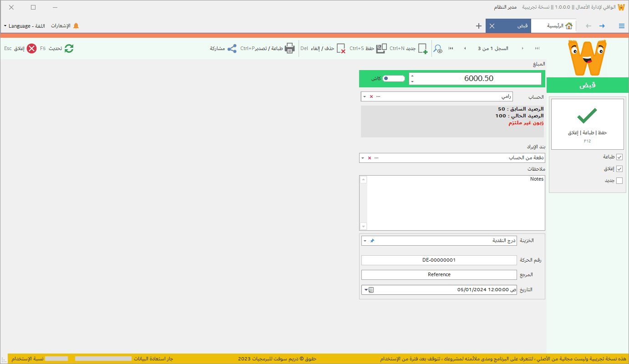Open the notifications bell icon
The height and width of the screenshot is (364, 629).
pyautogui.click(x=76, y=26)
